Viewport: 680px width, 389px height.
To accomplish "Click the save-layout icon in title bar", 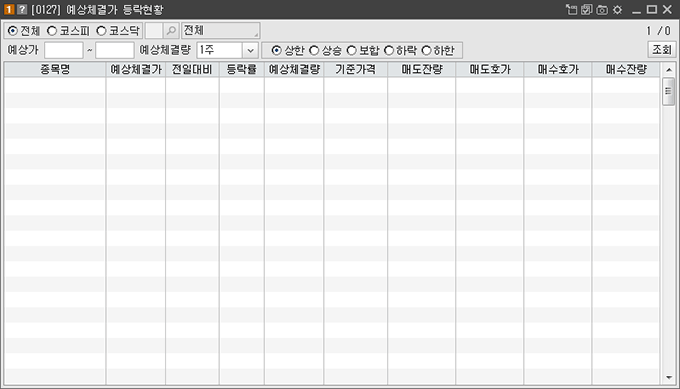I will pos(587,10).
